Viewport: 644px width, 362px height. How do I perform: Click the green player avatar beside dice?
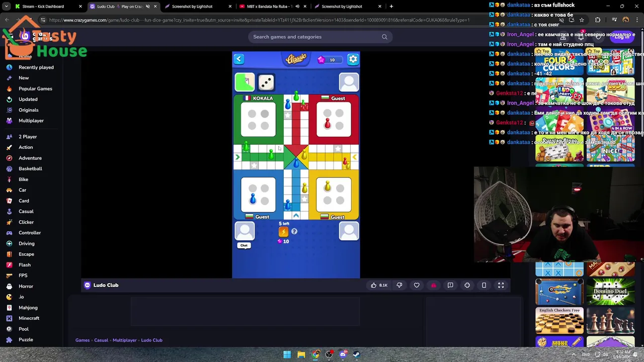coord(245,82)
